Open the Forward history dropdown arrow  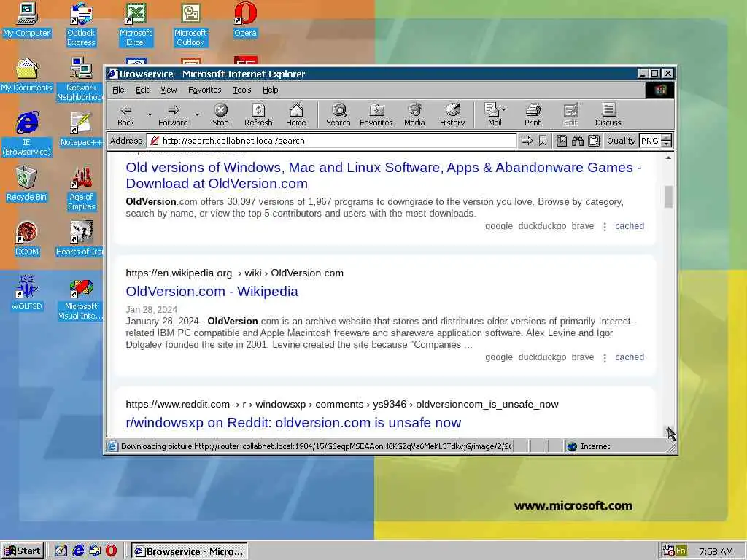[197, 114]
